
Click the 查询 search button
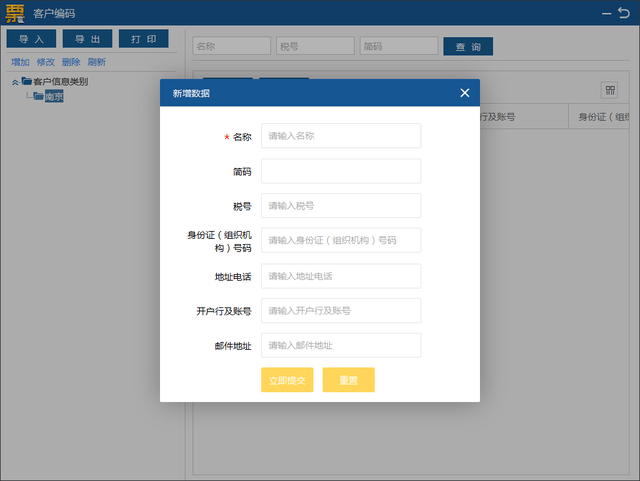click(468, 46)
